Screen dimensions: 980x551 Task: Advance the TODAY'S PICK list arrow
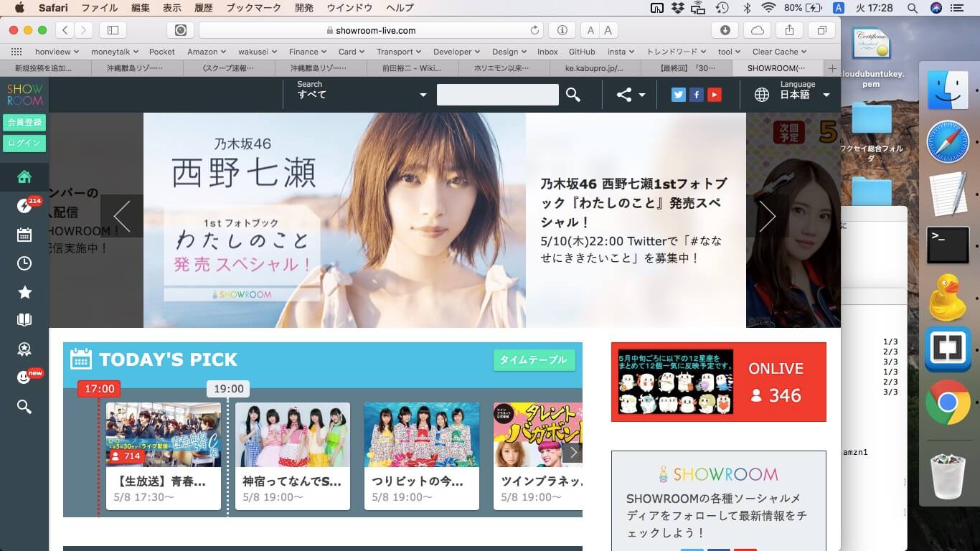point(573,452)
